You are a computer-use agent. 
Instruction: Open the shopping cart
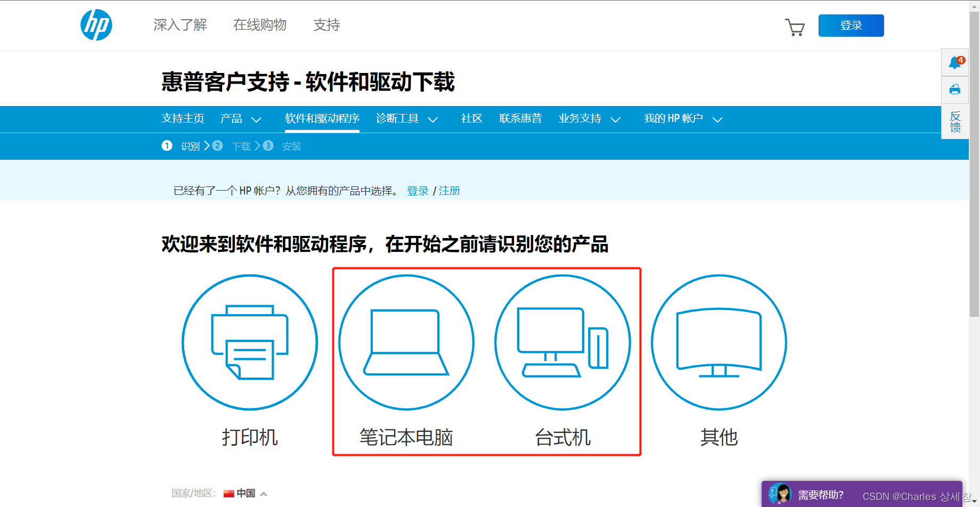pyautogui.click(x=795, y=27)
